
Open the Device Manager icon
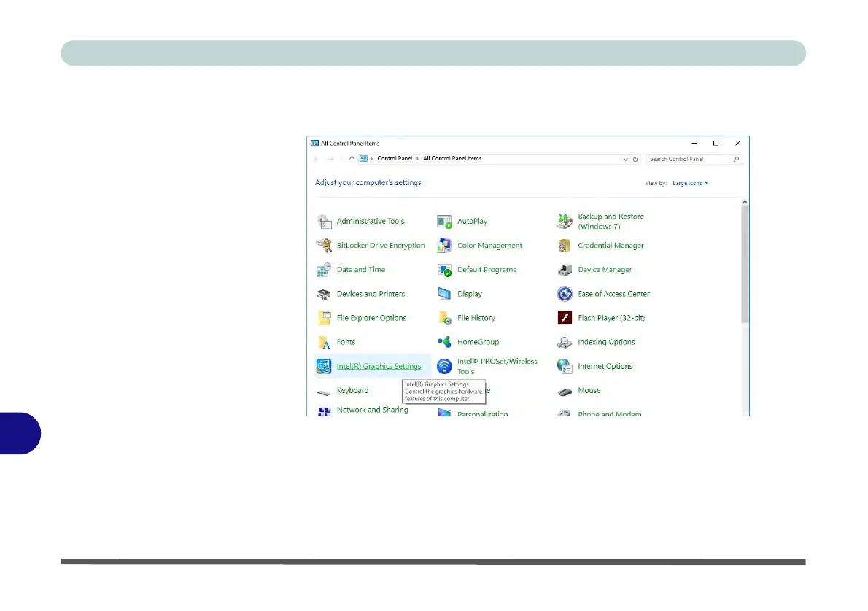click(565, 270)
